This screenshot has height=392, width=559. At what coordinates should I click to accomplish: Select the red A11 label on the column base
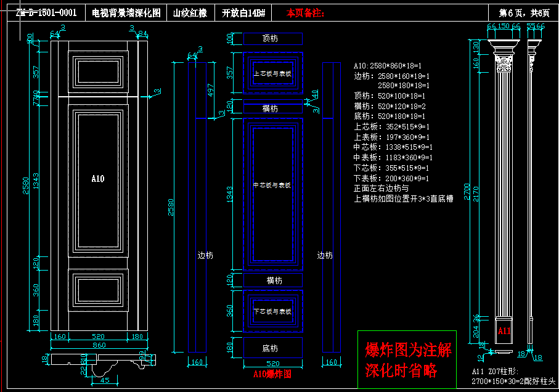coord(504,331)
